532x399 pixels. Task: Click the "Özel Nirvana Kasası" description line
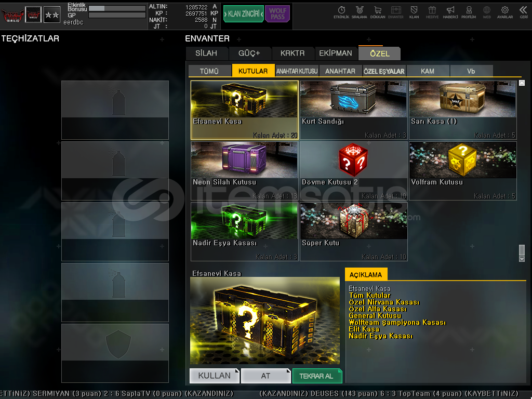click(384, 302)
